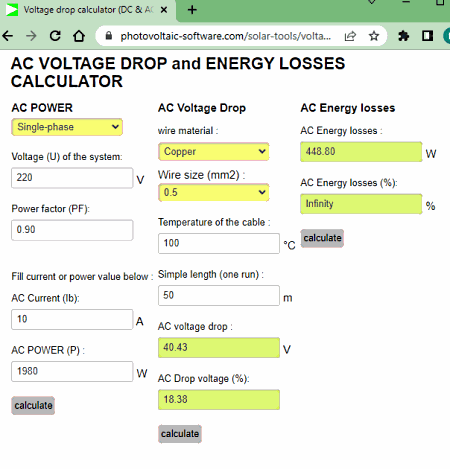
Task: Close the Voltage drop calculator tab
Action: click(x=164, y=10)
